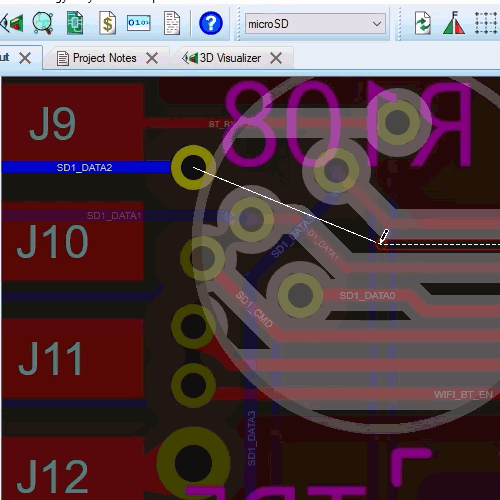
Task: Click the BT_RX track label
Action: pyautogui.click(x=222, y=124)
